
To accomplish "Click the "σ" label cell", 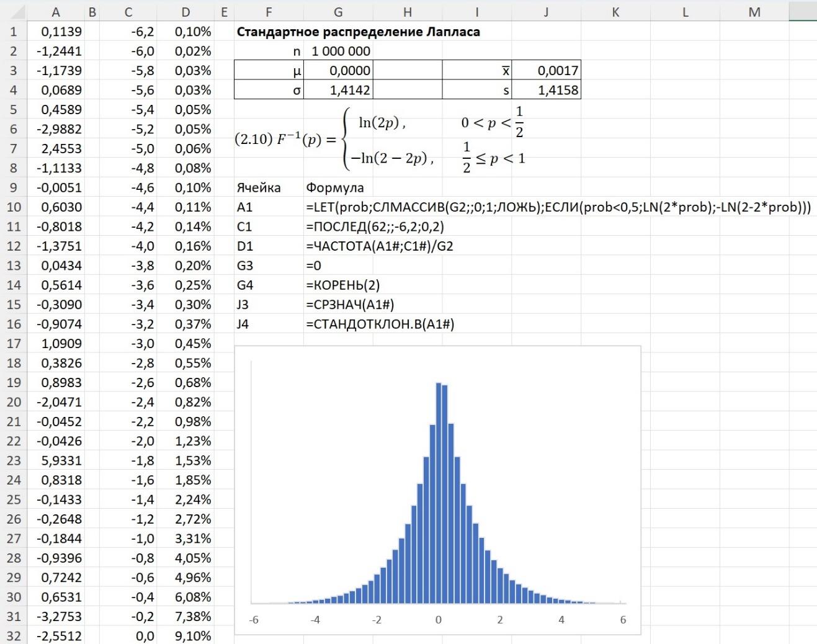I will (x=269, y=90).
